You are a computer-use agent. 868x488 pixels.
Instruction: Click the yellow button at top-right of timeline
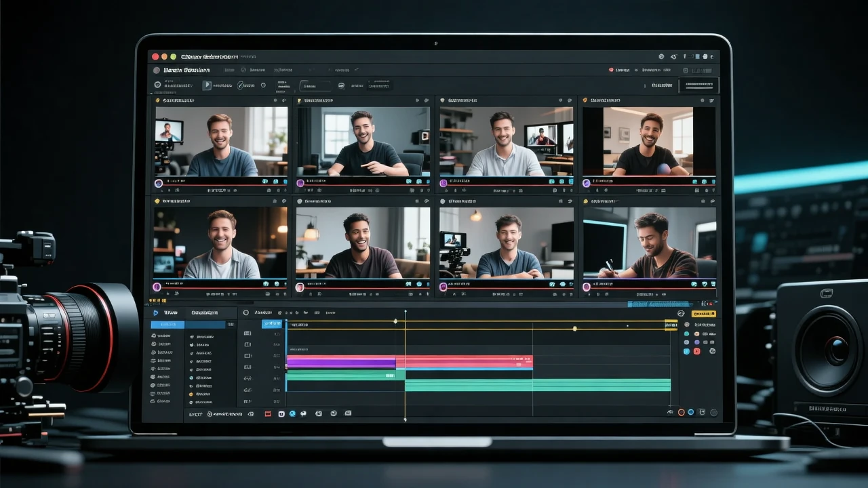point(703,314)
